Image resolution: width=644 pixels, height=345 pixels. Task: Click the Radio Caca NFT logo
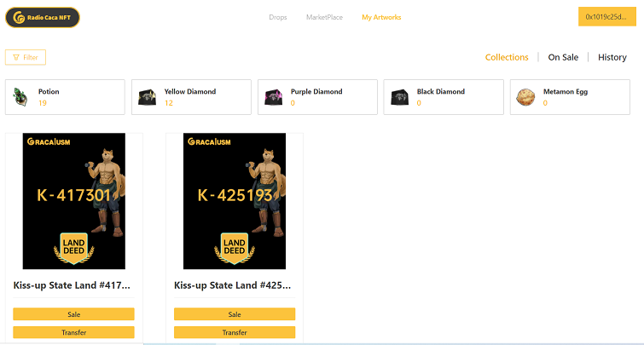43,17
